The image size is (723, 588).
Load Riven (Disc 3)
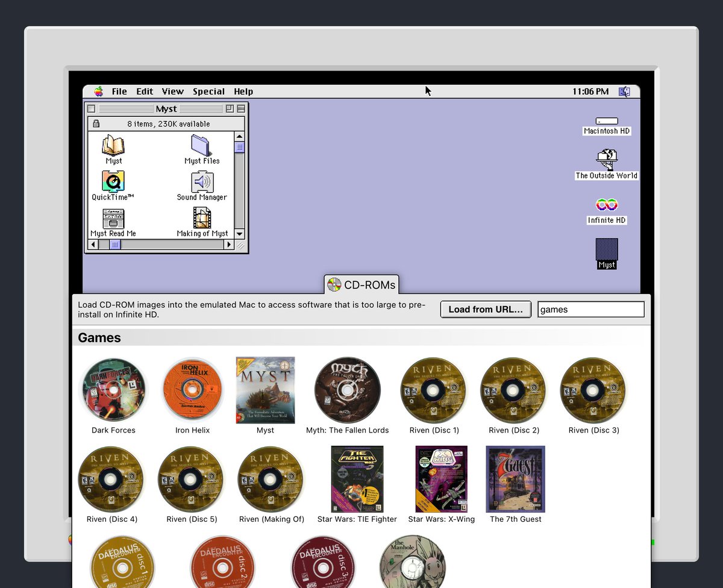coord(593,390)
